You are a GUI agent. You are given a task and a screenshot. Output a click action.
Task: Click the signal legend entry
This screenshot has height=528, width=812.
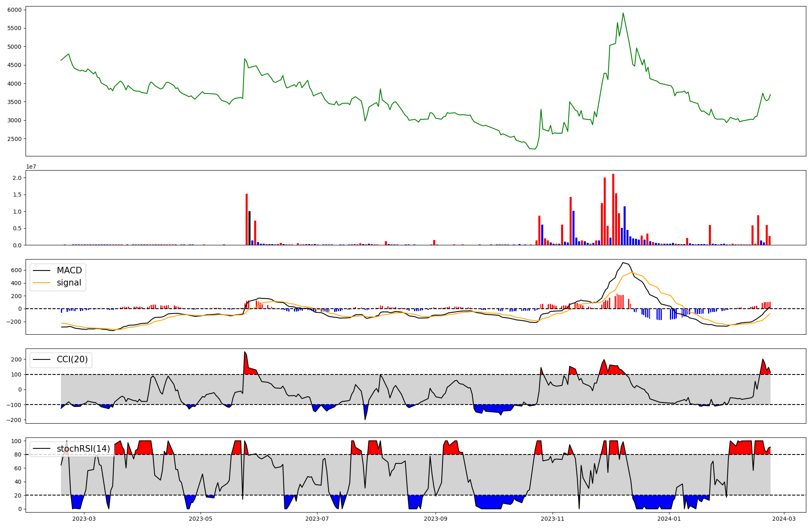[x=69, y=283]
